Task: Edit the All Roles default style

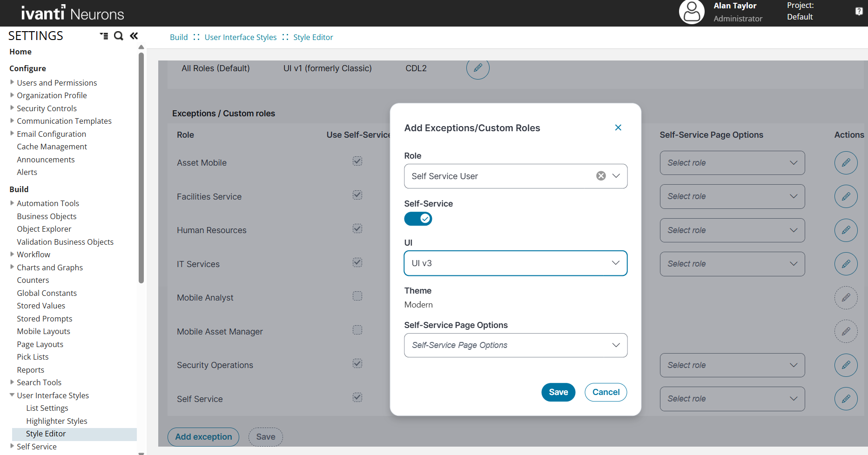Action: coord(478,68)
